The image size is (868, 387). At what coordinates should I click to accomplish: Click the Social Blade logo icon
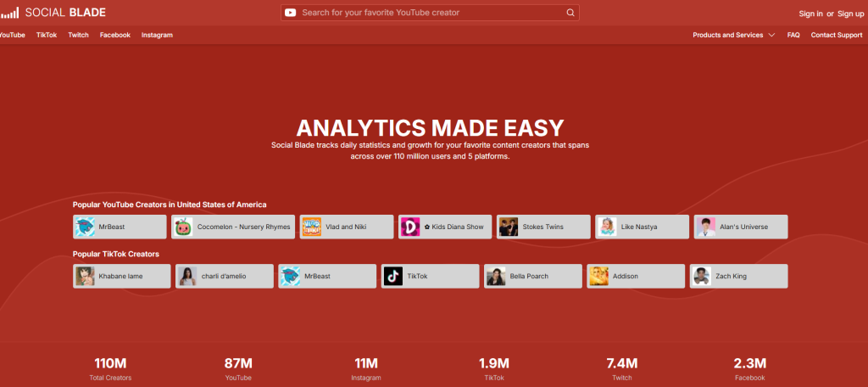tap(10, 13)
